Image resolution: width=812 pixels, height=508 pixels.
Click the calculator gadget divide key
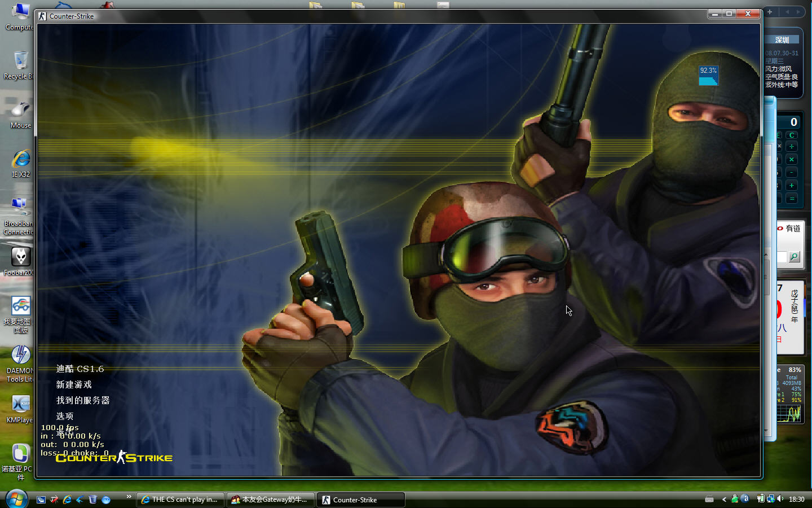click(x=792, y=147)
